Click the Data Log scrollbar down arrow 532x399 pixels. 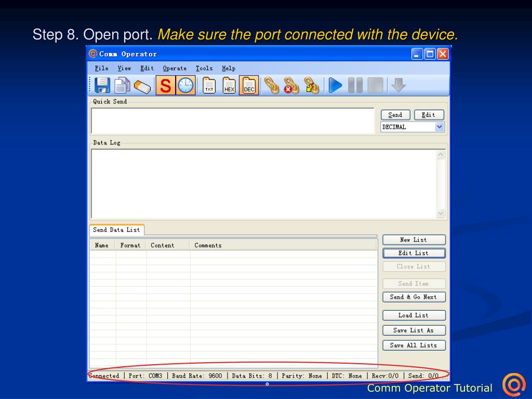441,213
